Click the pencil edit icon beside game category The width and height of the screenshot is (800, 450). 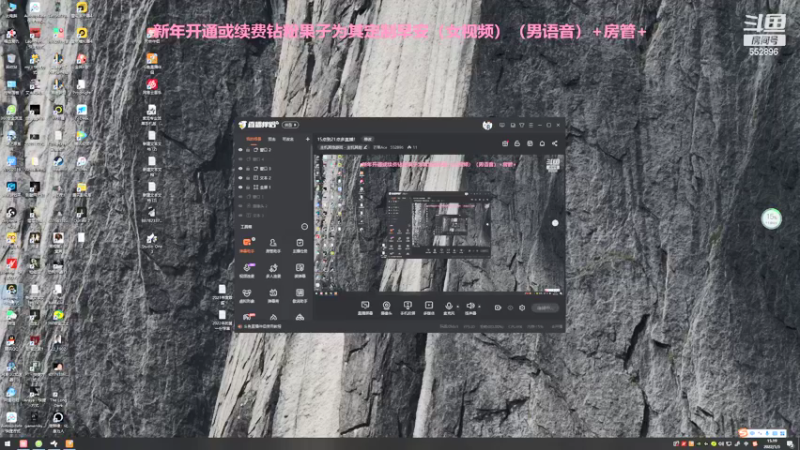(365, 147)
